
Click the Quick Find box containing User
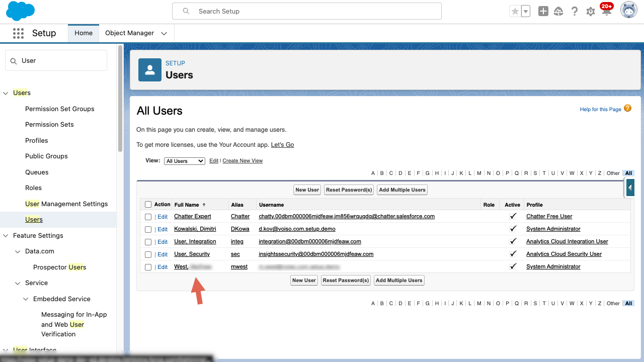56,60
